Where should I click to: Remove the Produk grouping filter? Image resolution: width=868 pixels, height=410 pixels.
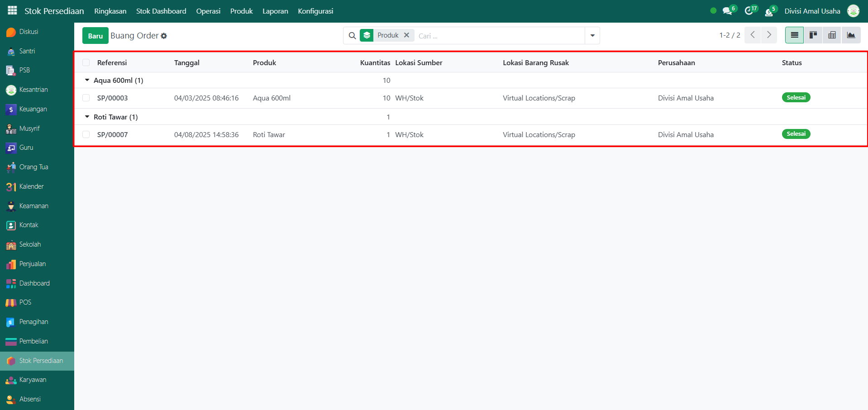(406, 35)
